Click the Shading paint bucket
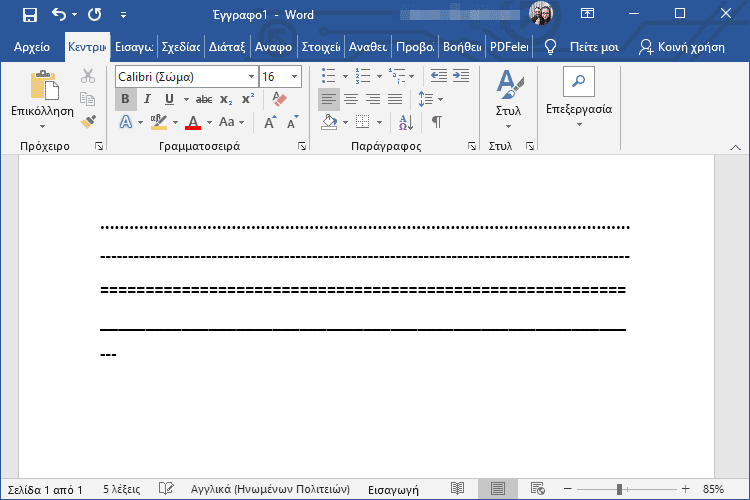 coord(329,122)
